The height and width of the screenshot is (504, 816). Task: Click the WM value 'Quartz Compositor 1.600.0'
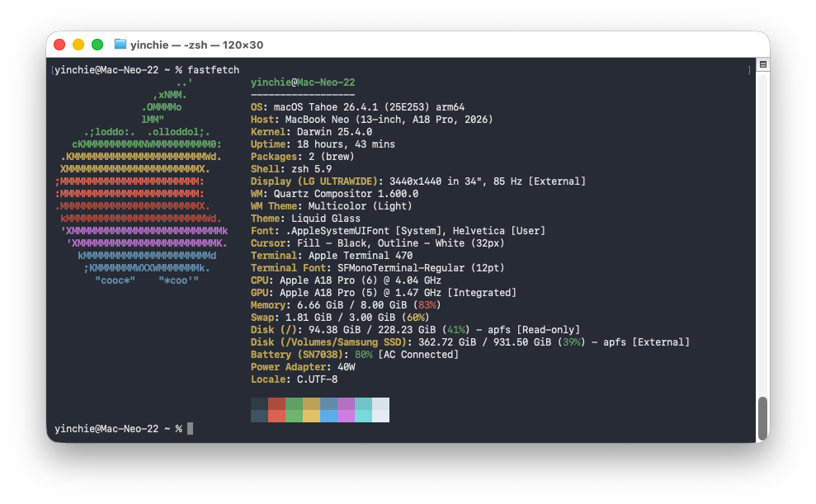tap(346, 194)
